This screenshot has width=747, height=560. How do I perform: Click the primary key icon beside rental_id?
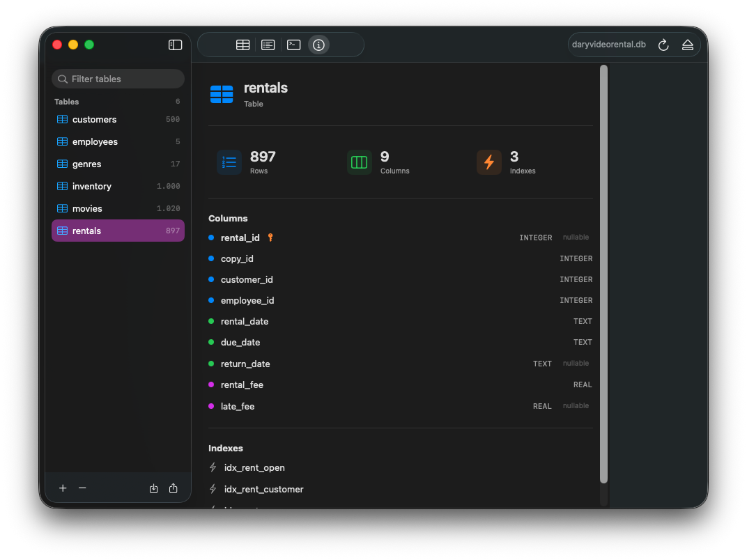point(270,237)
